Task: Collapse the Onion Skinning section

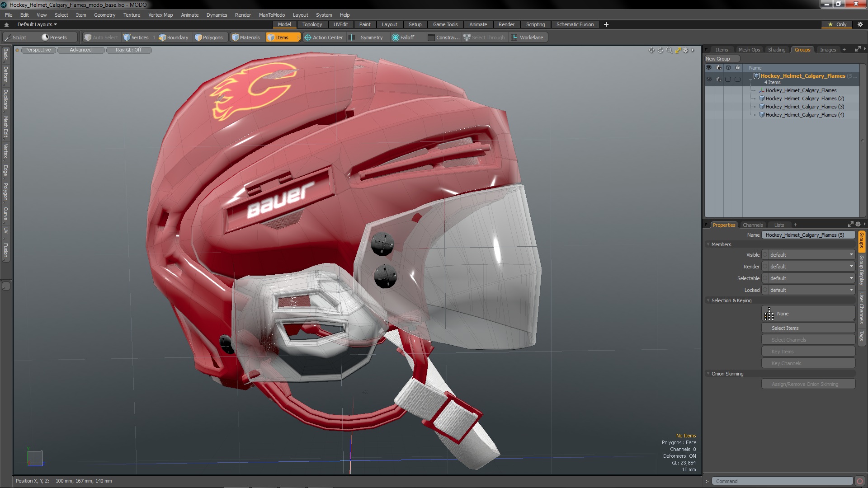Action: pos(708,374)
